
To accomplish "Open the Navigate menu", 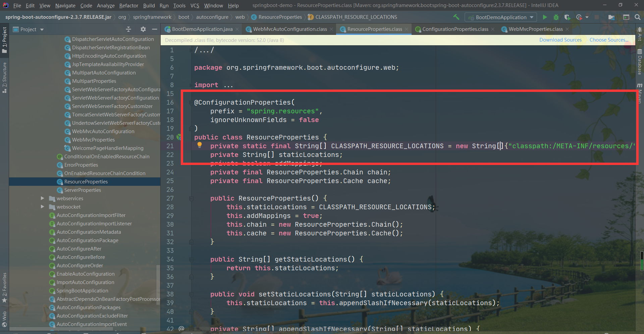I will [x=65, y=5].
